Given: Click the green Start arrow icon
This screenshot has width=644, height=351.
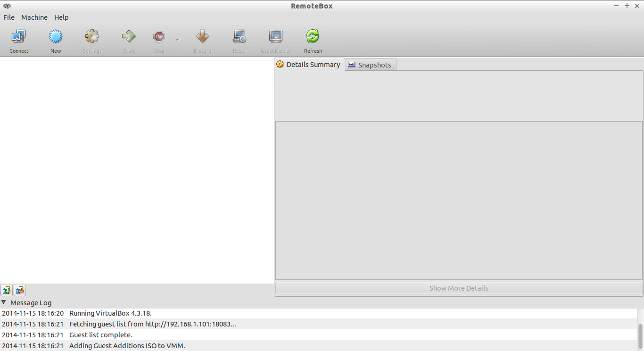Looking at the screenshot, I should (x=129, y=36).
